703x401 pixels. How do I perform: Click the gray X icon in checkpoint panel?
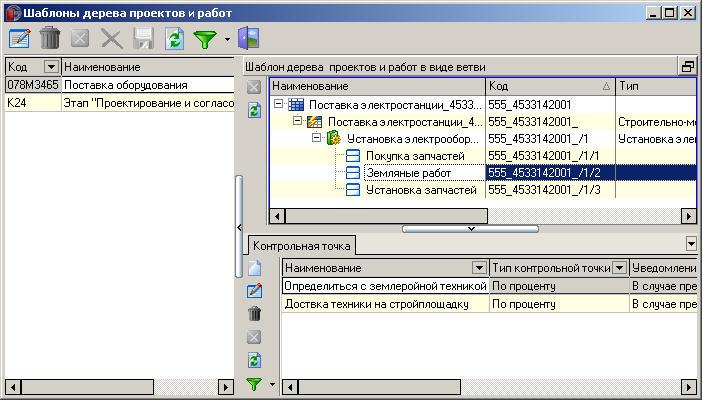coord(254,337)
